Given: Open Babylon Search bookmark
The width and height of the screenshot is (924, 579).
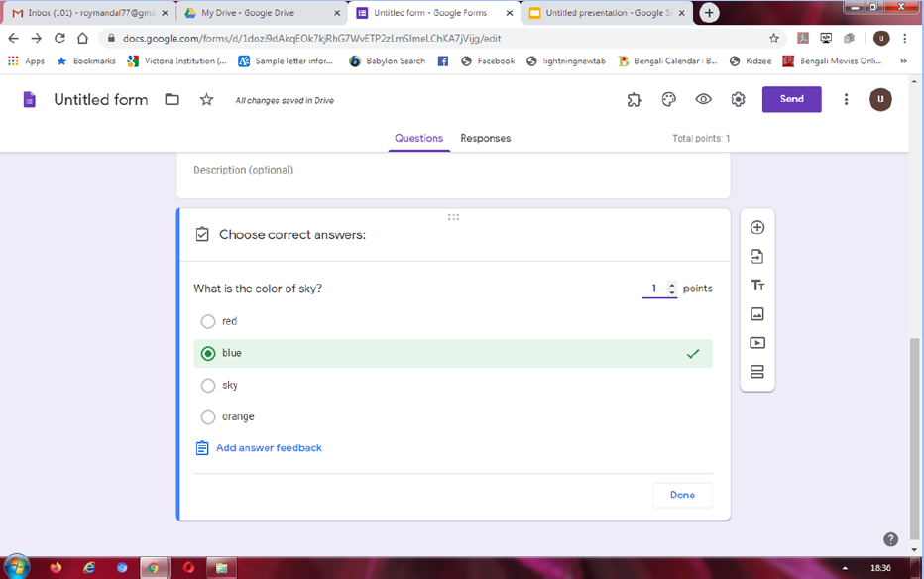Looking at the screenshot, I should point(388,60).
